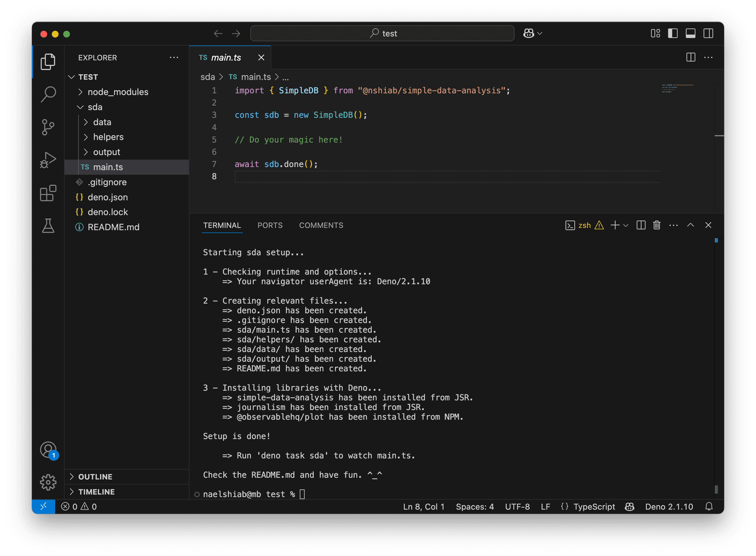The height and width of the screenshot is (556, 756).
Task: Change the UTF-8 encoding
Action: [517, 506]
